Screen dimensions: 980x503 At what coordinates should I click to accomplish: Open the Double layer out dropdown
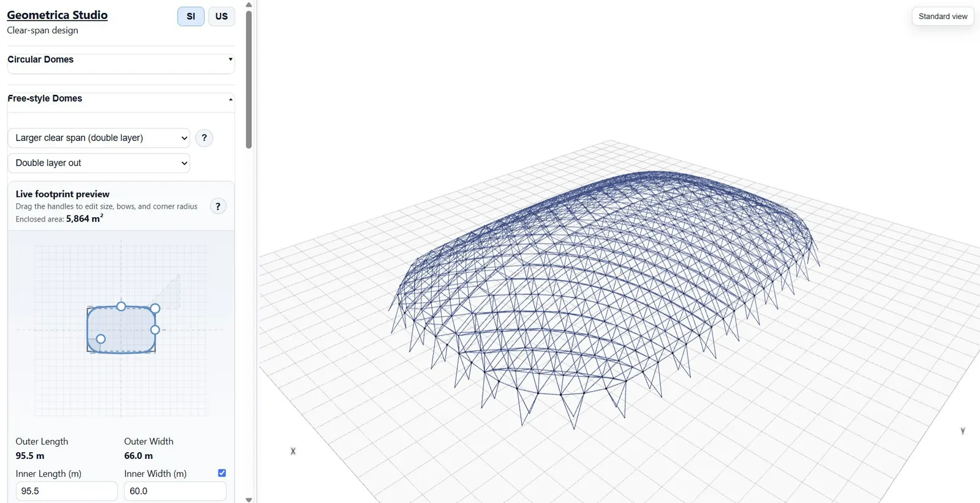(99, 163)
